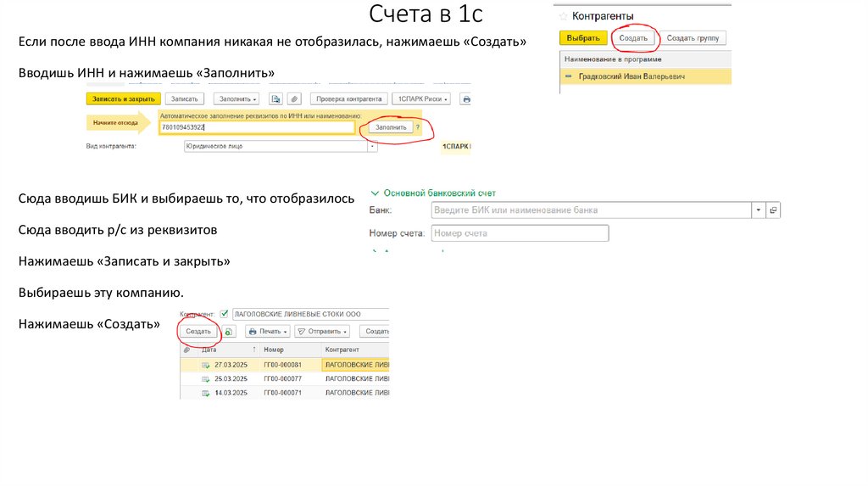The height and width of the screenshot is (487, 868).
Task: Click the question mark help beside Заполнить
Action: [418, 127]
